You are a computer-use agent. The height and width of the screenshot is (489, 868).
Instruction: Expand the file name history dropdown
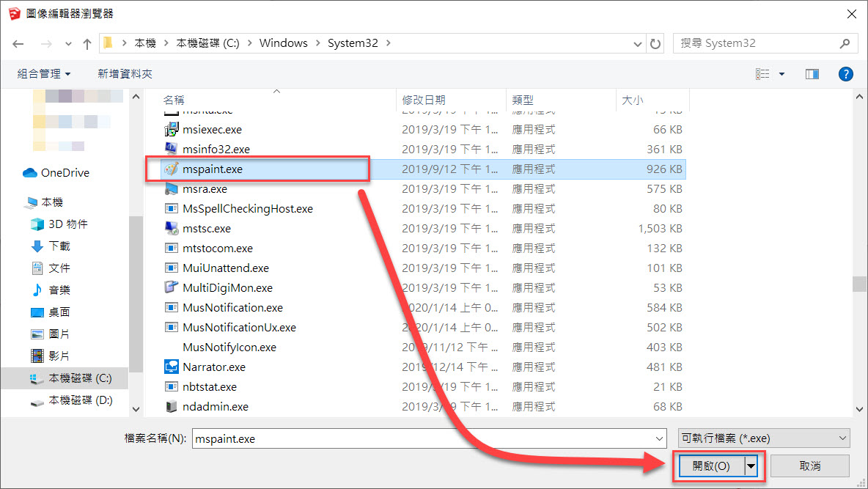[659, 438]
